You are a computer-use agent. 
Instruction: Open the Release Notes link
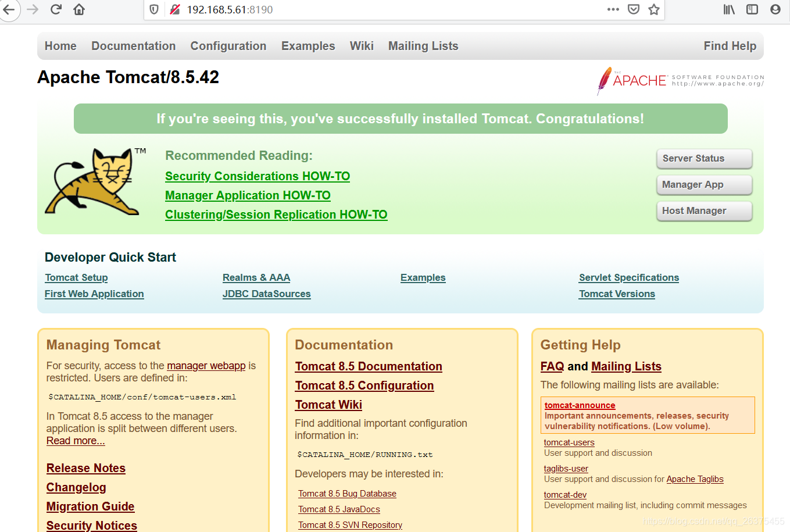[86, 468]
